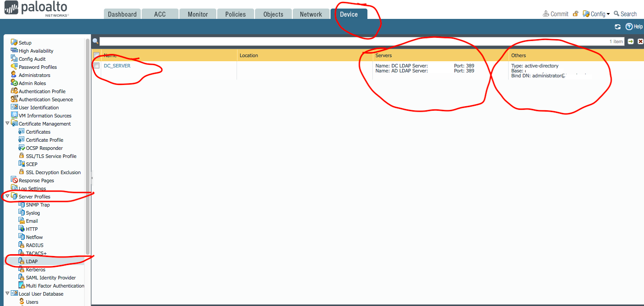
Task: Switch to the Network tab
Action: (311, 14)
